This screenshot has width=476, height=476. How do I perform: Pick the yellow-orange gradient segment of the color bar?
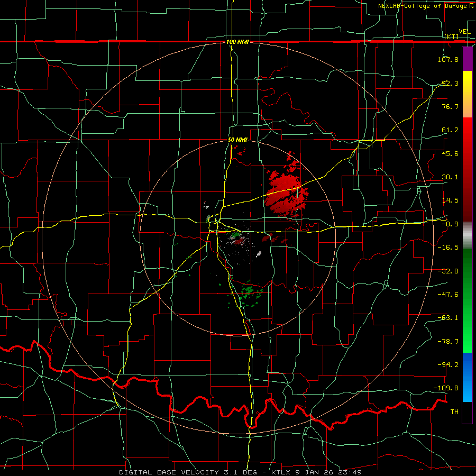(x=467, y=94)
